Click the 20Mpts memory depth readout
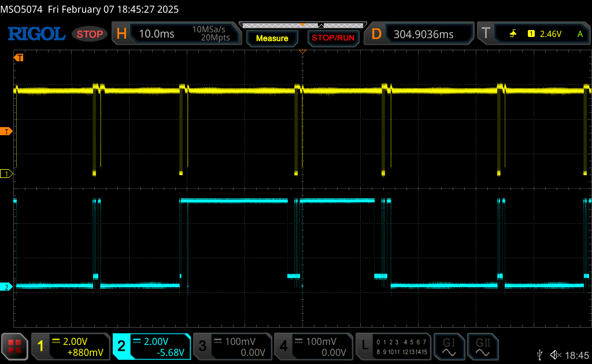The height and width of the screenshot is (364, 592). (x=215, y=38)
